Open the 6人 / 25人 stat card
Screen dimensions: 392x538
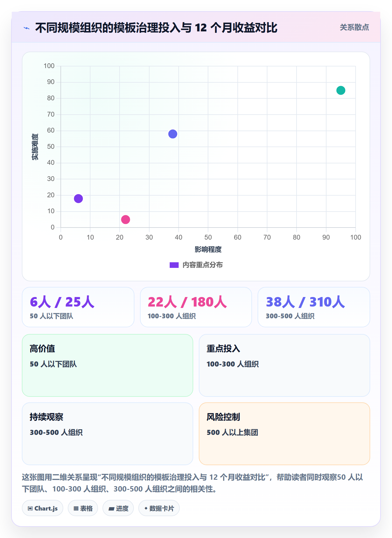click(78, 307)
